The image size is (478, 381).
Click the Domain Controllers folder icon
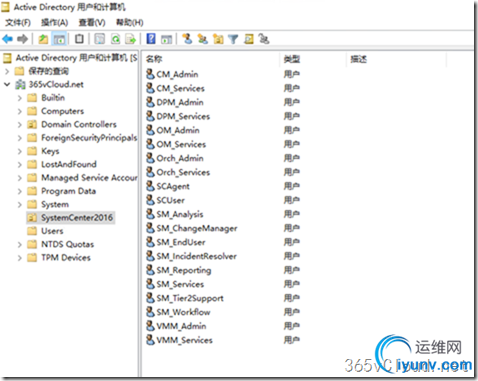[x=32, y=124]
